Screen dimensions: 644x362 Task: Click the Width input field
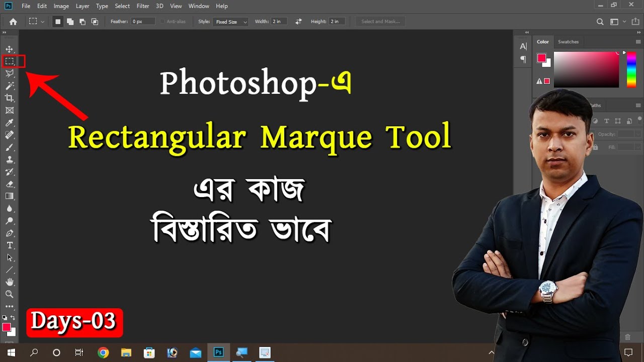pos(279,22)
